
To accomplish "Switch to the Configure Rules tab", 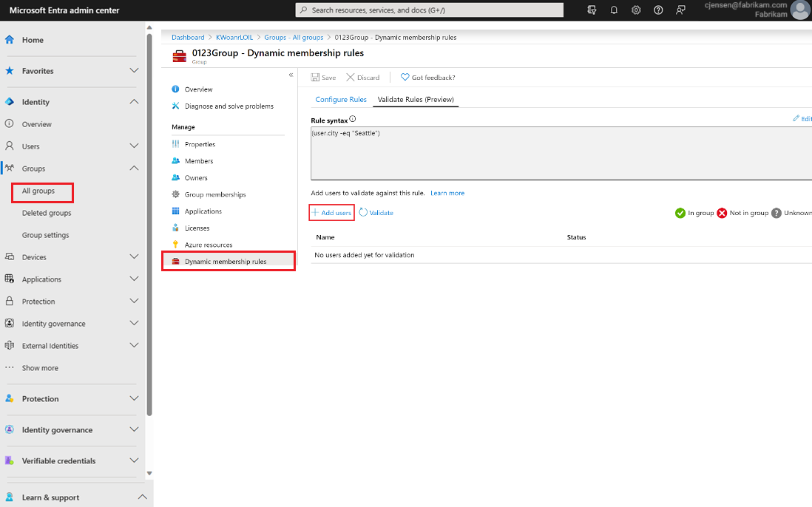I will (x=341, y=99).
